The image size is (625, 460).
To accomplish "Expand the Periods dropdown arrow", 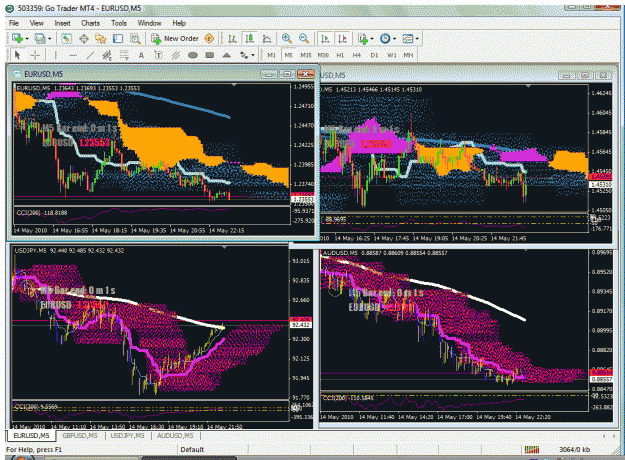I will coord(395,39).
